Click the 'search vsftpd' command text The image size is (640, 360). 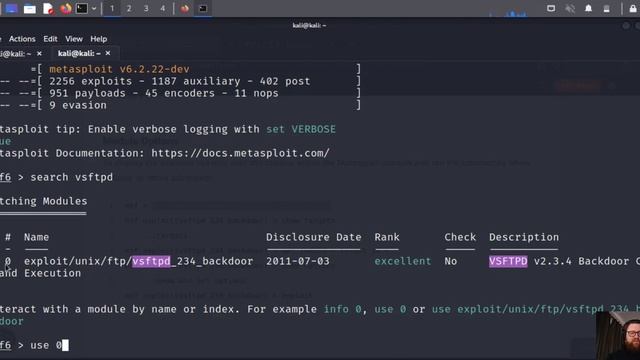71,178
